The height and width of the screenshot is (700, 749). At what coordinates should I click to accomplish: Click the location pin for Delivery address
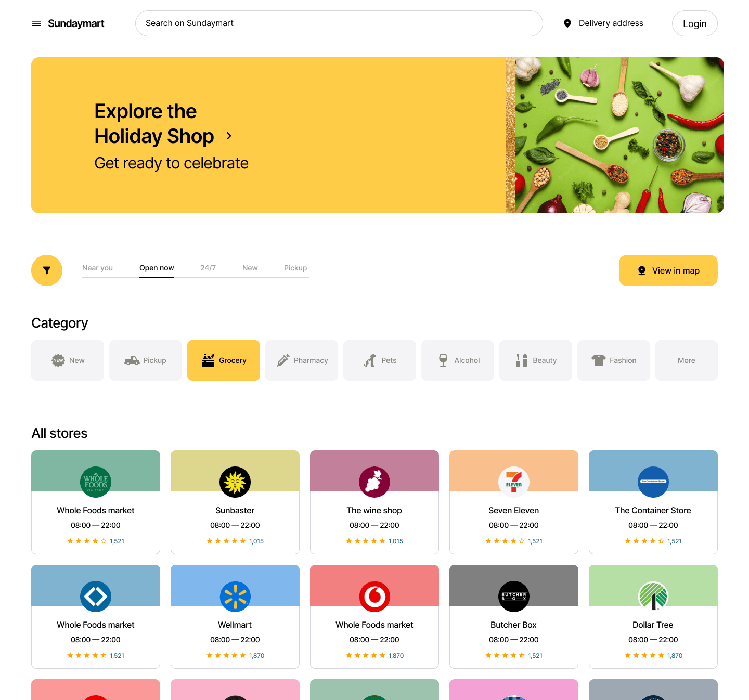point(567,23)
